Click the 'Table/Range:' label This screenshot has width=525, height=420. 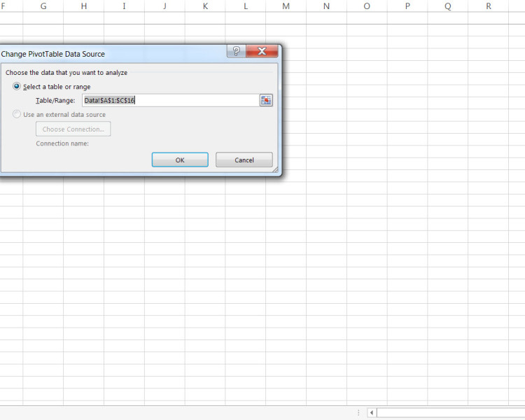pos(55,101)
